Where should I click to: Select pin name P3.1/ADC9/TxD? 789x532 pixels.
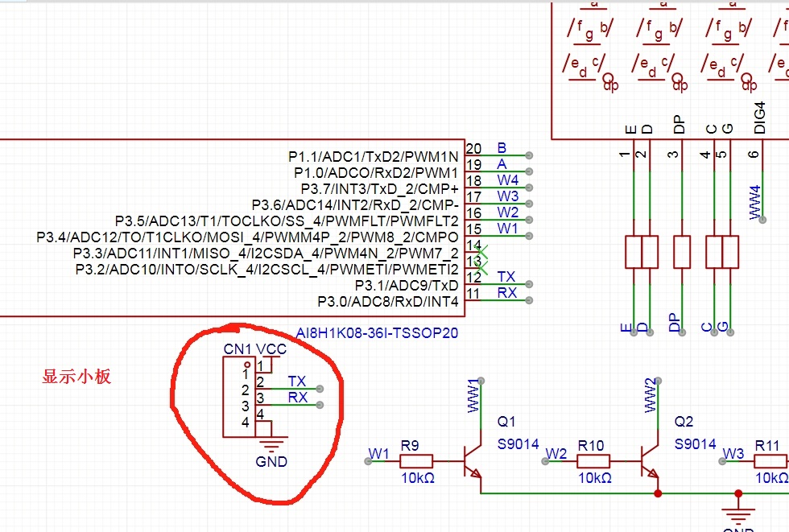(407, 286)
